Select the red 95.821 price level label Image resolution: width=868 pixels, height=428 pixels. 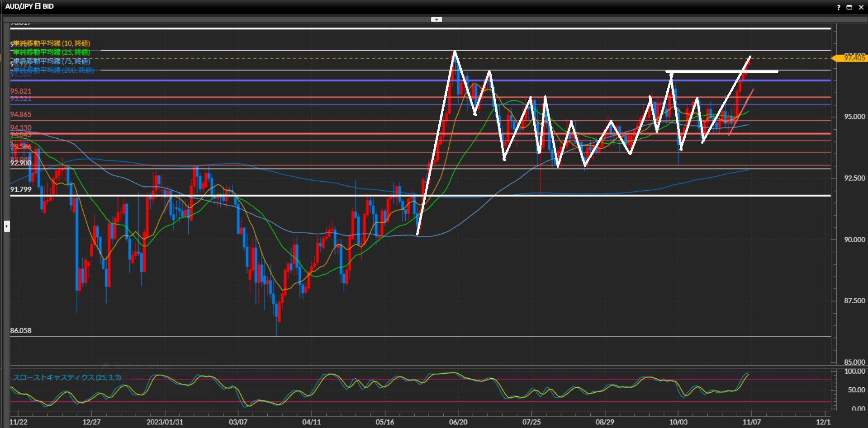tap(21, 91)
